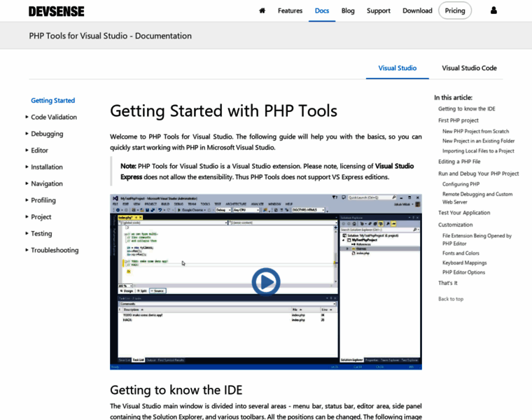Image resolution: width=532 pixels, height=420 pixels.
Task: Open the Features page
Action: click(290, 10)
